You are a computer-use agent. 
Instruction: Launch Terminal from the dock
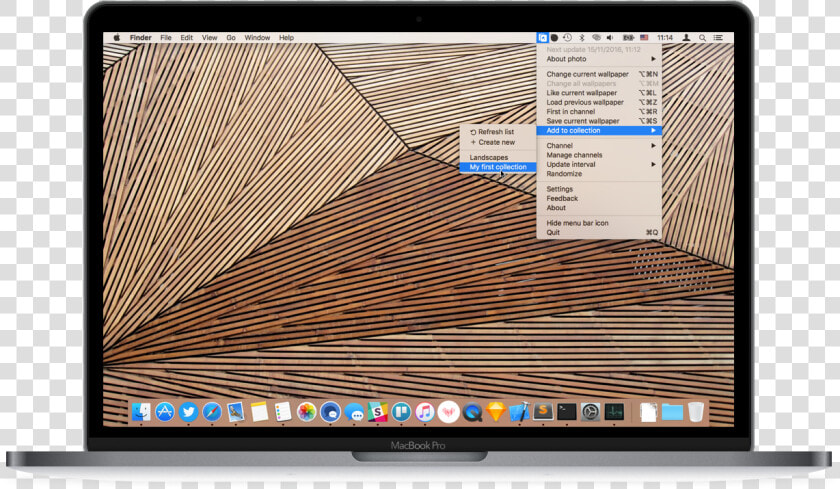pos(567,412)
